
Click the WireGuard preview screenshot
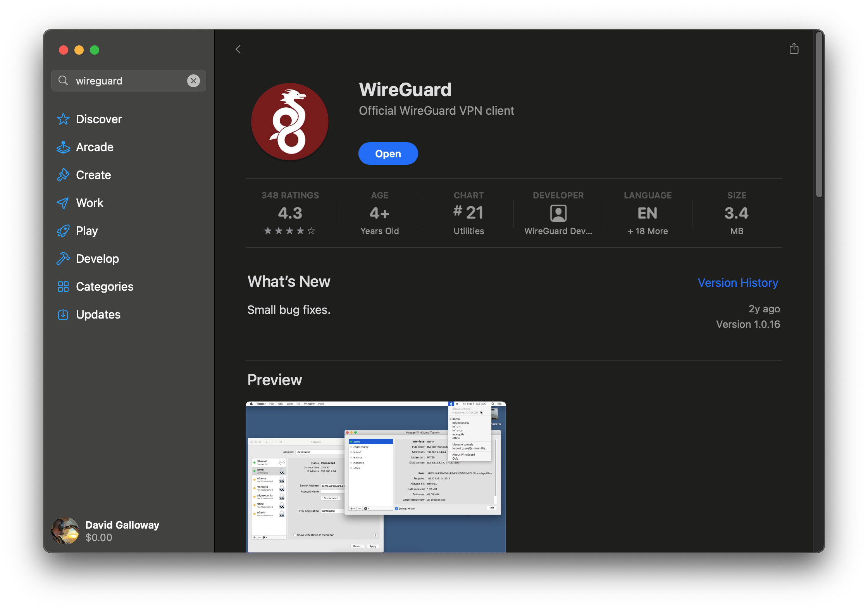tap(375, 476)
